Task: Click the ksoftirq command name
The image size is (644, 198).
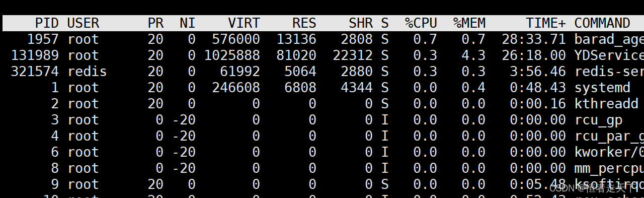Action: [x=609, y=185]
